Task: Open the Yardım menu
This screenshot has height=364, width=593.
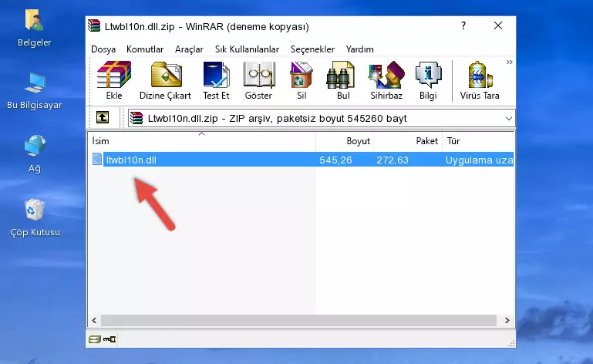Action: 359,49
